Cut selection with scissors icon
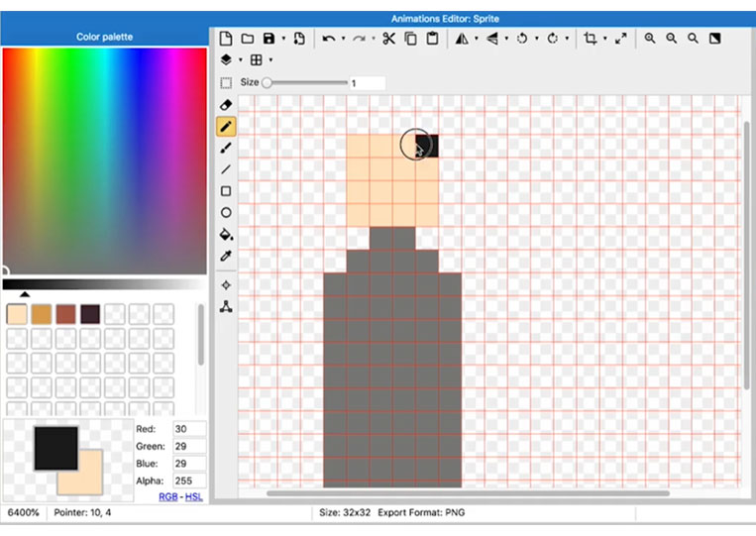756x536 pixels. 388,39
